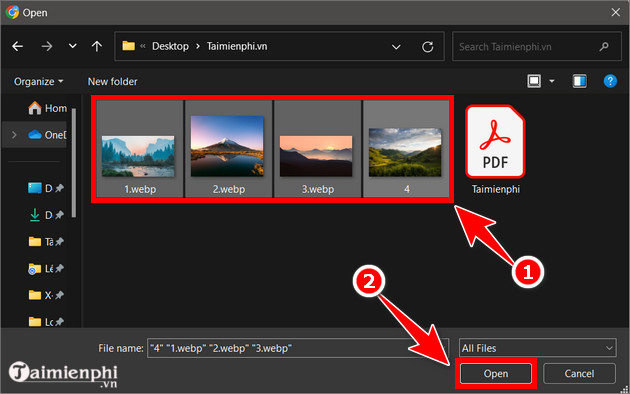Image resolution: width=630 pixels, height=394 pixels.
Task: Open recent locations chevron beside the forward arrow
Action: click(x=72, y=46)
